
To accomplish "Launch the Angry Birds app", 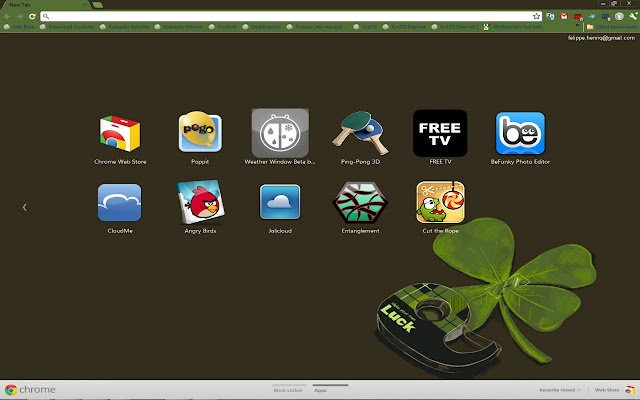I will 200,202.
